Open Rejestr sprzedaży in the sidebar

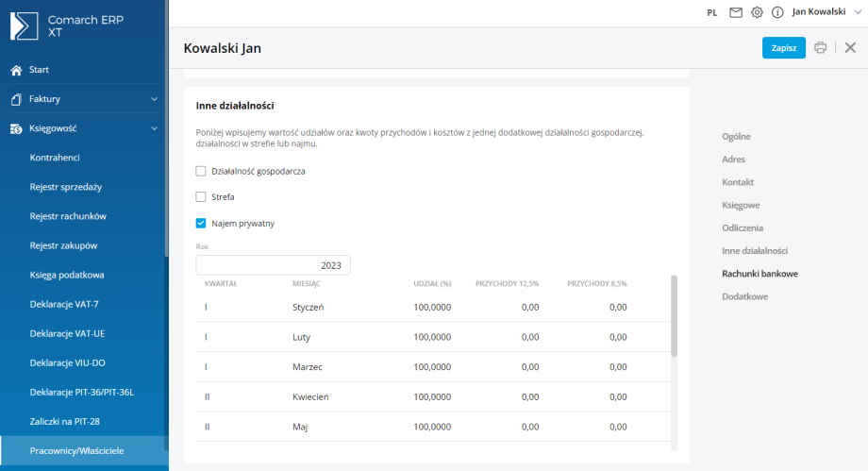[66, 187]
